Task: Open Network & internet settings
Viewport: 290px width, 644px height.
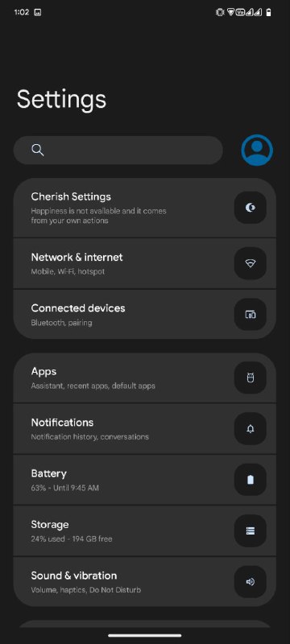Action: click(144, 264)
